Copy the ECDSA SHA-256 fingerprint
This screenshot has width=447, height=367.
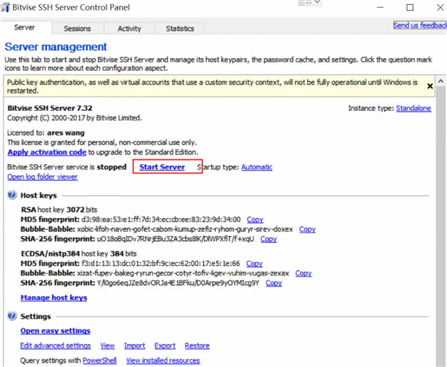point(274,283)
